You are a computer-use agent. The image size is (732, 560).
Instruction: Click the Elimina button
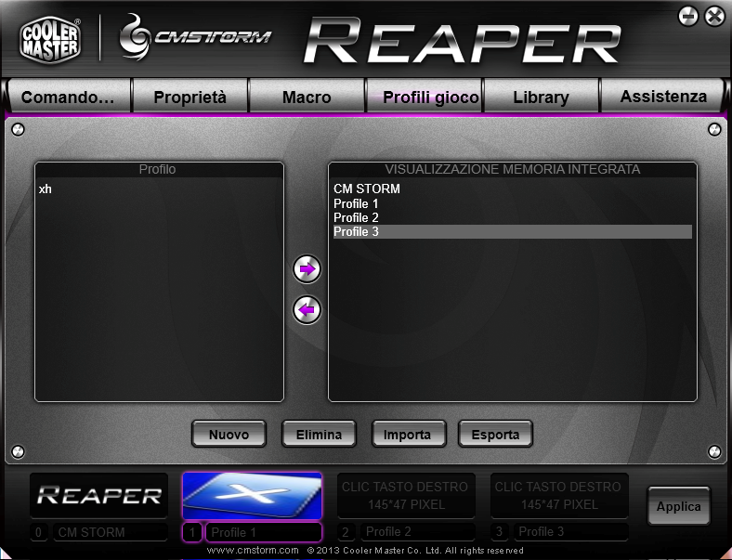319,434
